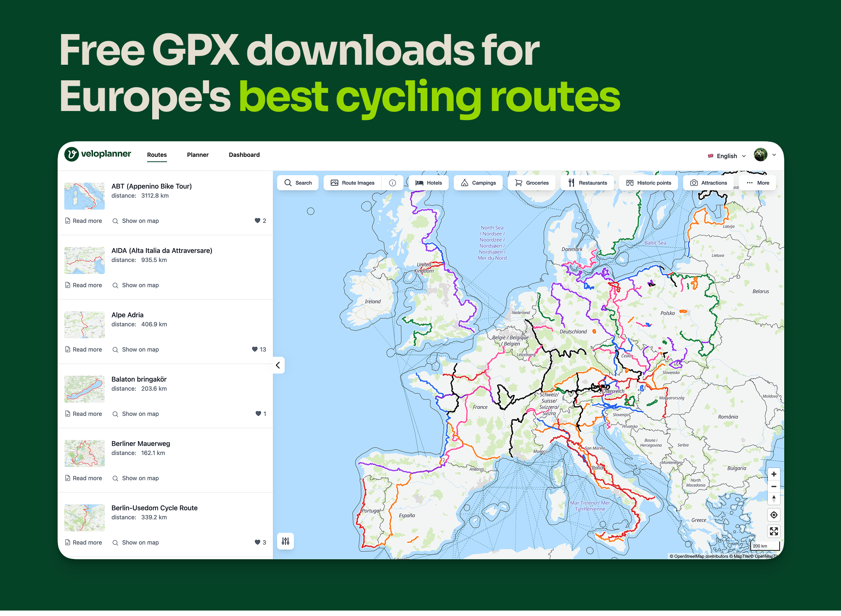
Task: Open the map in fullscreen
Action: [774, 531]
